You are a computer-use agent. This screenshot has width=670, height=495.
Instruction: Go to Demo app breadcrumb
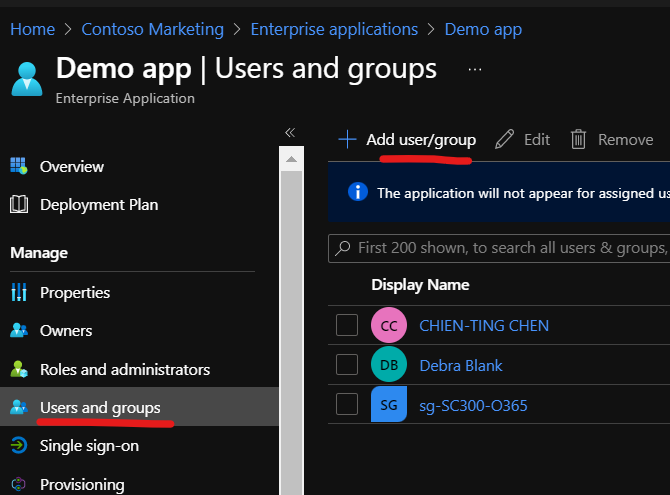tap(483, 29)
